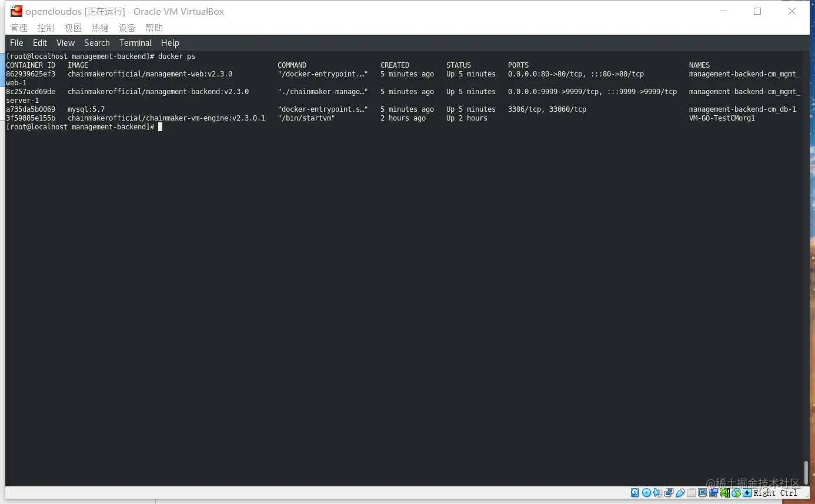Click container ID 862939625ef3
The image size is (815, 504).
pyautogui.click(x=31, y=74)
